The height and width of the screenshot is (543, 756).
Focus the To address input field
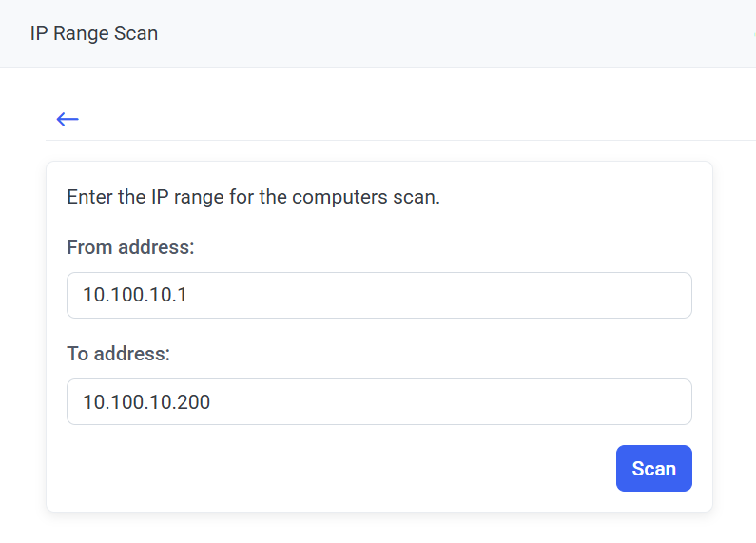pyautogui.click(x=378, y=401)
